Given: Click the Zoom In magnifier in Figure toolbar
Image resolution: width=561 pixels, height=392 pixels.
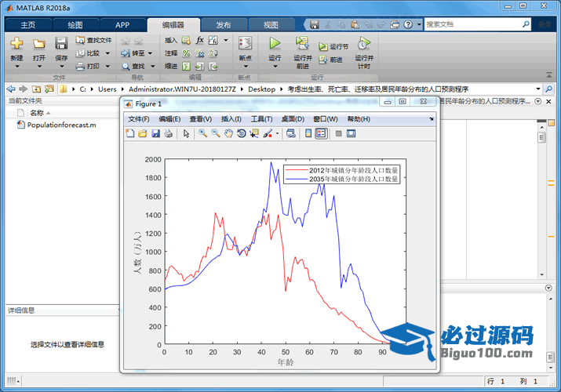Looking at the screenshot, I should [x=202, y=134].
